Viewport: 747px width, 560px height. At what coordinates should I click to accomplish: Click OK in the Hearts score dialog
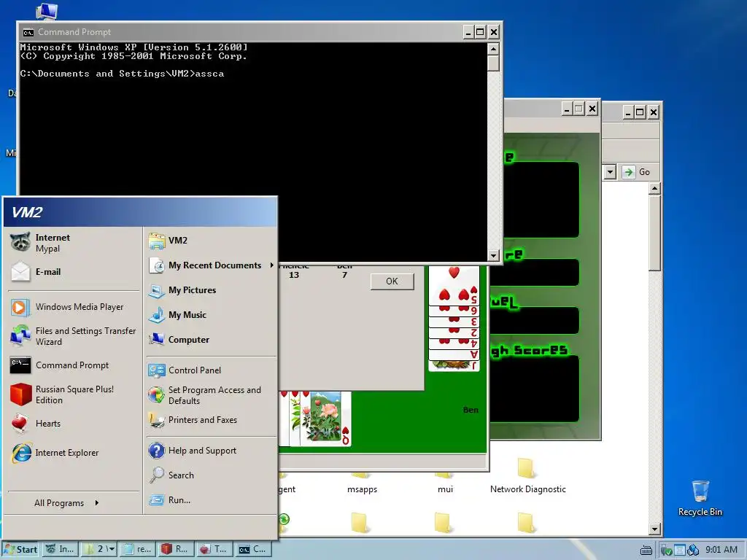pos(392,281)
